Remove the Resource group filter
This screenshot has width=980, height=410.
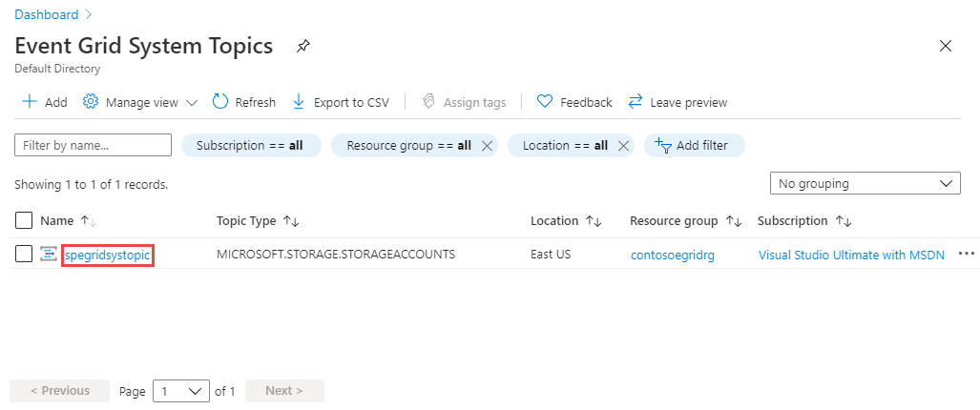488,146
